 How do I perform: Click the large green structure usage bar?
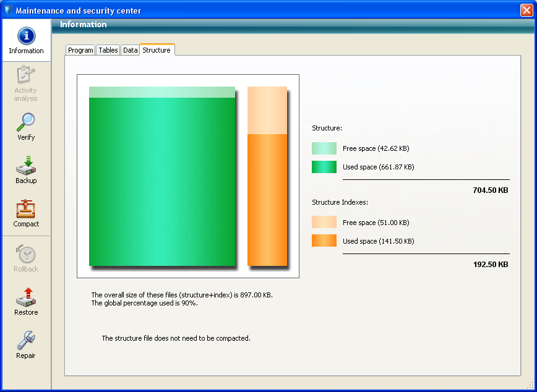pos(162,179)
